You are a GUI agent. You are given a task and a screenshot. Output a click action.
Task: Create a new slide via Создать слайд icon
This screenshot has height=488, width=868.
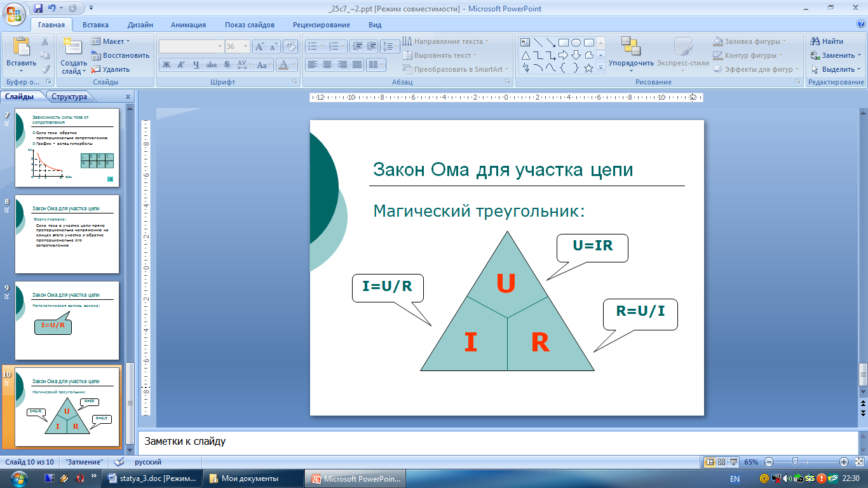pyautogui.click(x=73, y=48)
